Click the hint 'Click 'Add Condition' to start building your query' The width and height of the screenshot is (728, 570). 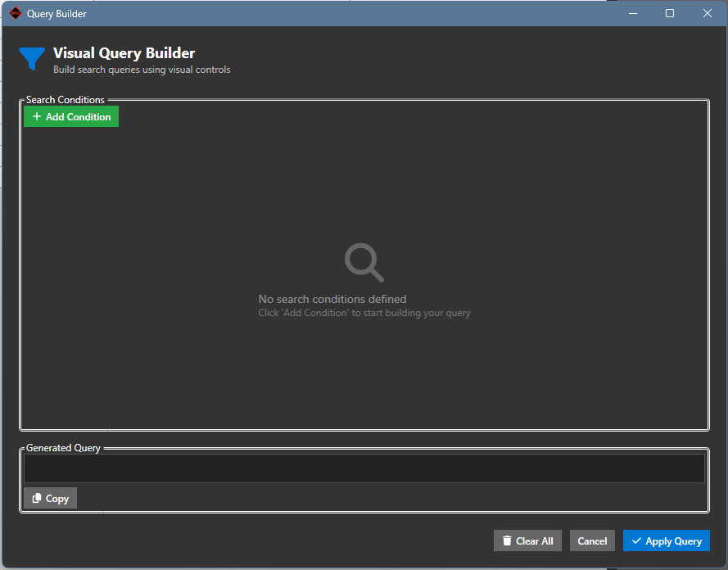(x=364, y=313)
